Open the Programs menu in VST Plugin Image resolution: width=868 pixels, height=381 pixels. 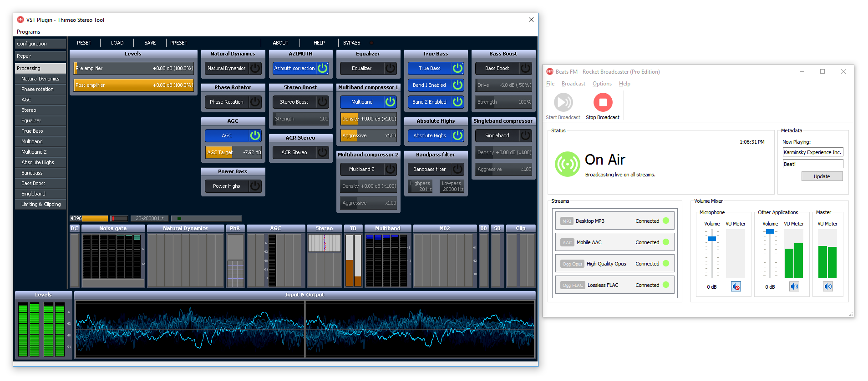(28, 32)
